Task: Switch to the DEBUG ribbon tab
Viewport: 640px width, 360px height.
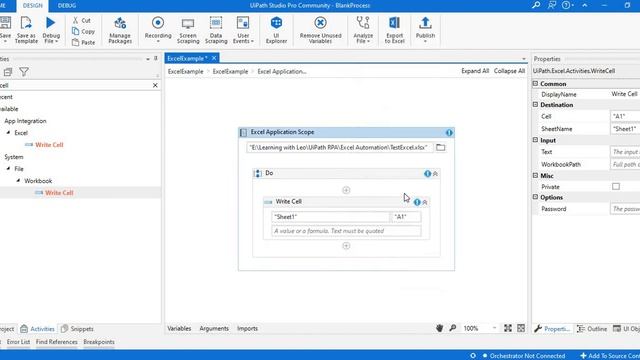Action: click(x=67, y=6)
